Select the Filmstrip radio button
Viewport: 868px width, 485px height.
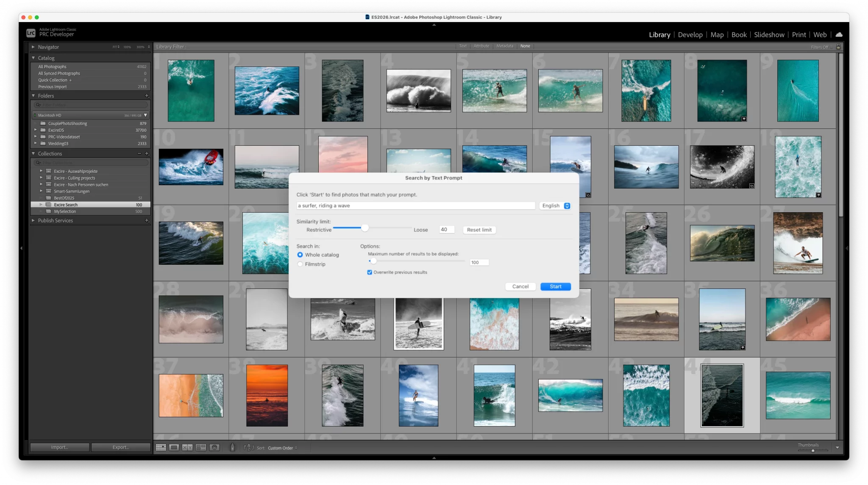click(x=300, y=264)
